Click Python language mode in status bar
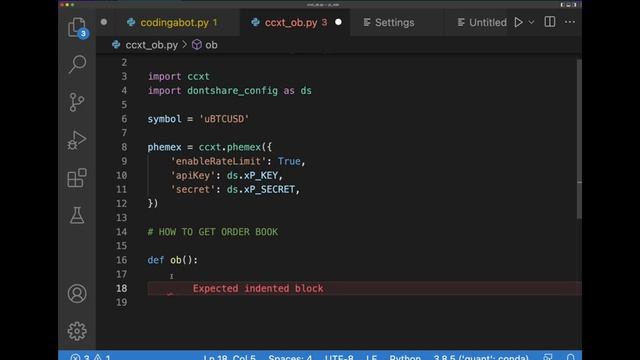 (x=405, y=358)
